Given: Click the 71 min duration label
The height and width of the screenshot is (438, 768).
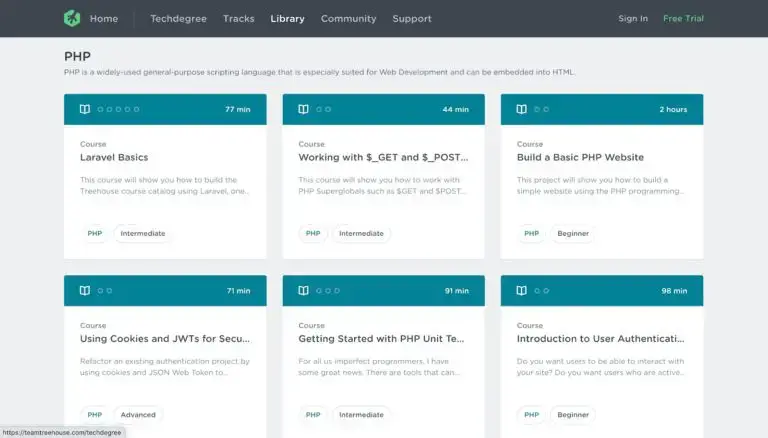Looking at the screenshot, I should (238, 291).
